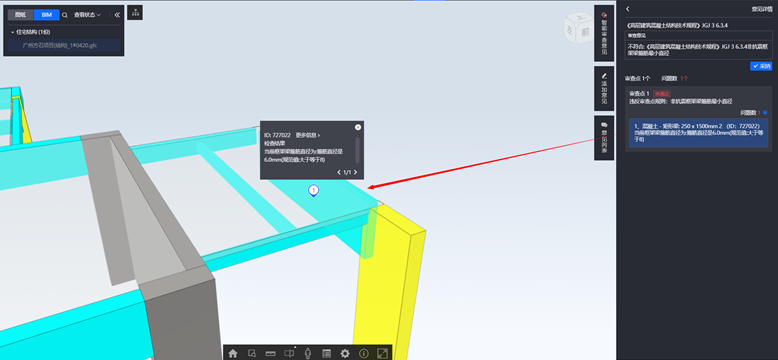Viewport: 778px width, 360px height.
Task: Click 更多信息 link in popup
Action: click(308, 135)
